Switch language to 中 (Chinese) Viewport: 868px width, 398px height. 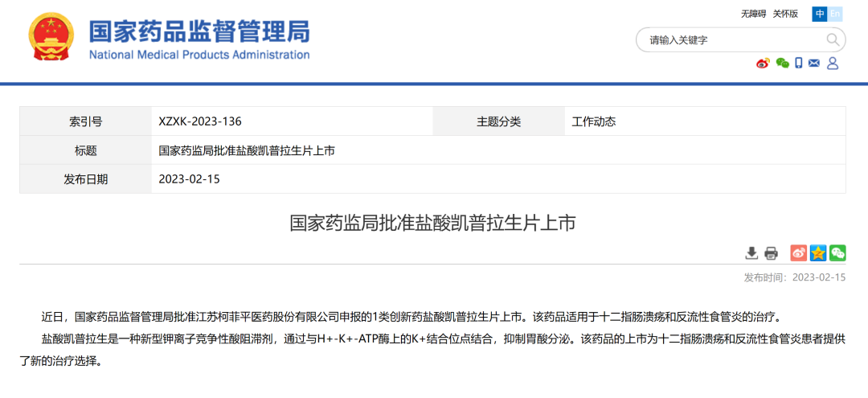(x=819, y=14)
